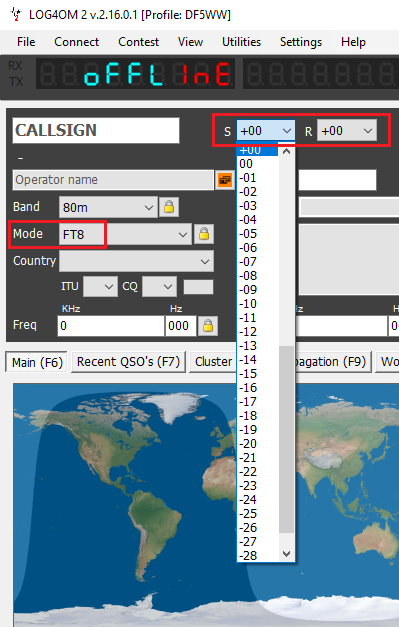
Task: Switch to Recent QSO's (F7) tab
Action: [x=128, y=362]
